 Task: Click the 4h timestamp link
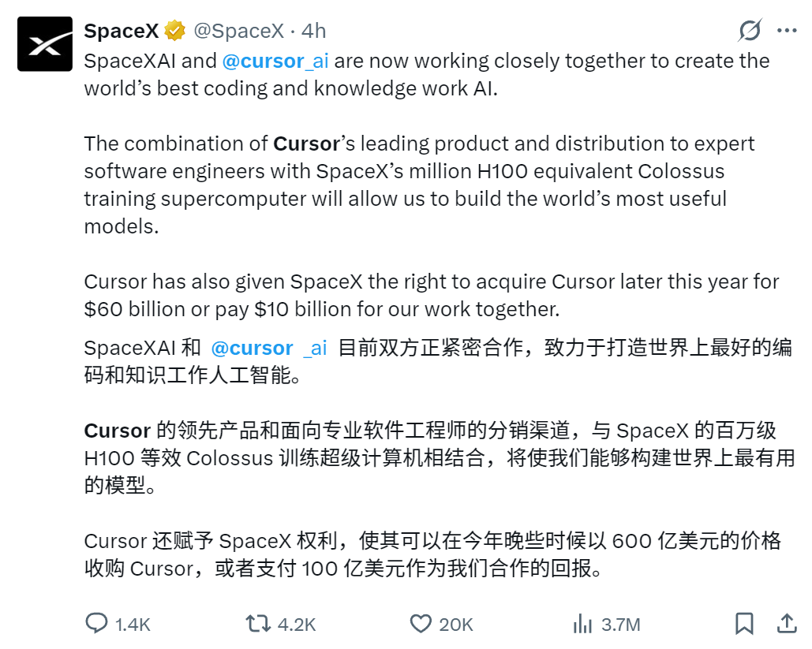pos(315,31)
